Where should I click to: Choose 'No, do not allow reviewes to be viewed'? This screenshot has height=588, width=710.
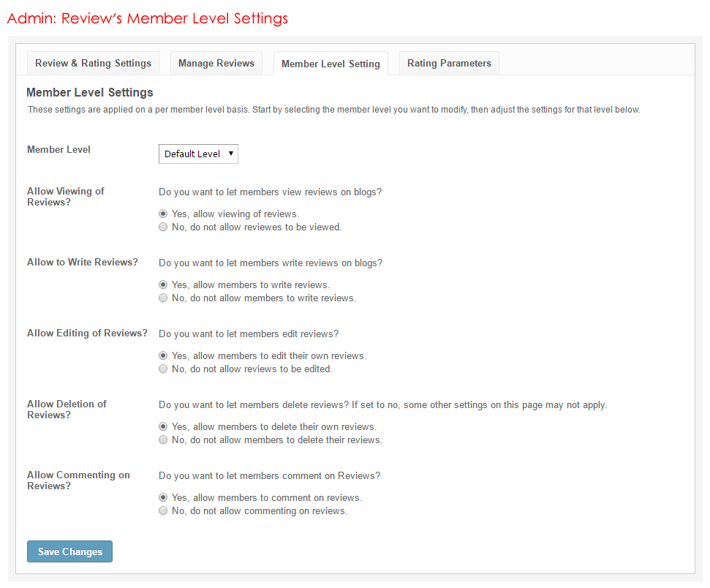point(163,227)
